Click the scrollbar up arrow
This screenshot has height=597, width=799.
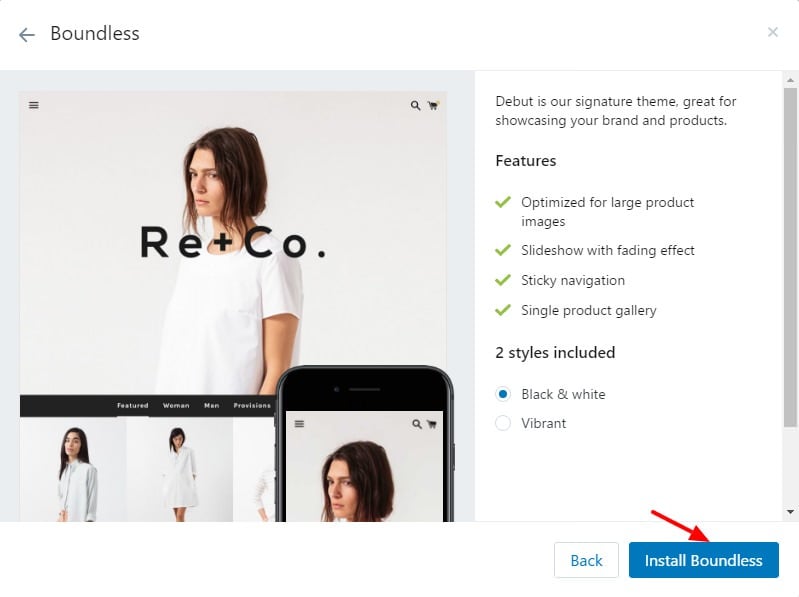[x=790, y=80]
